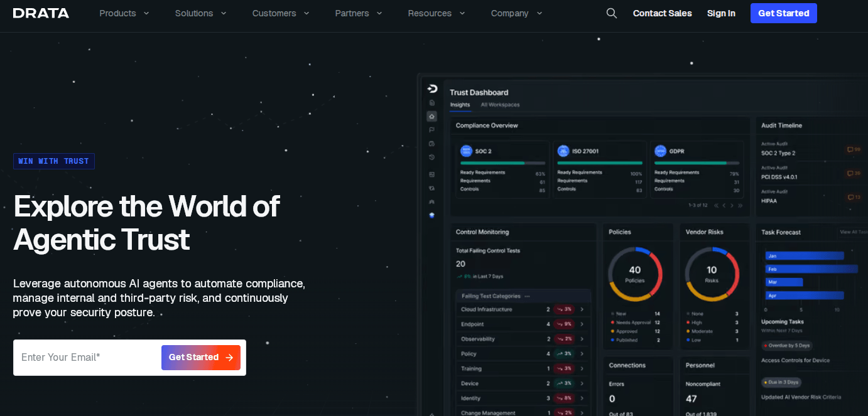This screenshot has height=416, width=868.
Task: Click the GDPR framework badge icon
Action: click(x=660, y=151)
